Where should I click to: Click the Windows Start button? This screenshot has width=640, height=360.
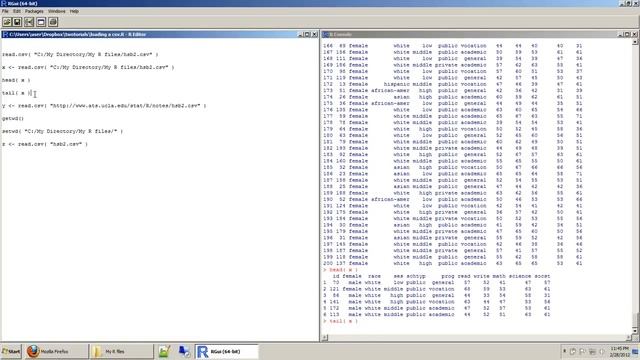click(x=11, y=351)
